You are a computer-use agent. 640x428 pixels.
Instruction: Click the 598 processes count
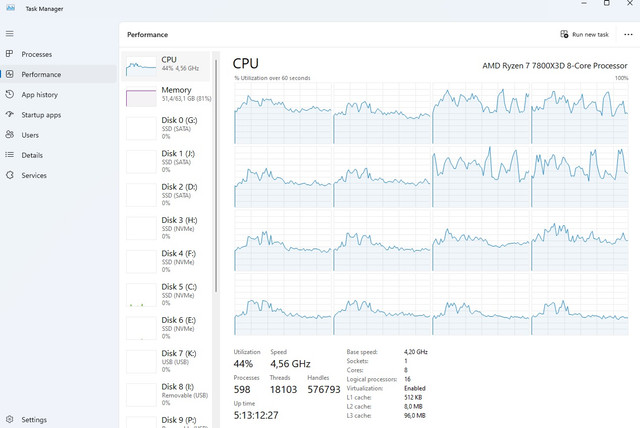coord(242,389)
